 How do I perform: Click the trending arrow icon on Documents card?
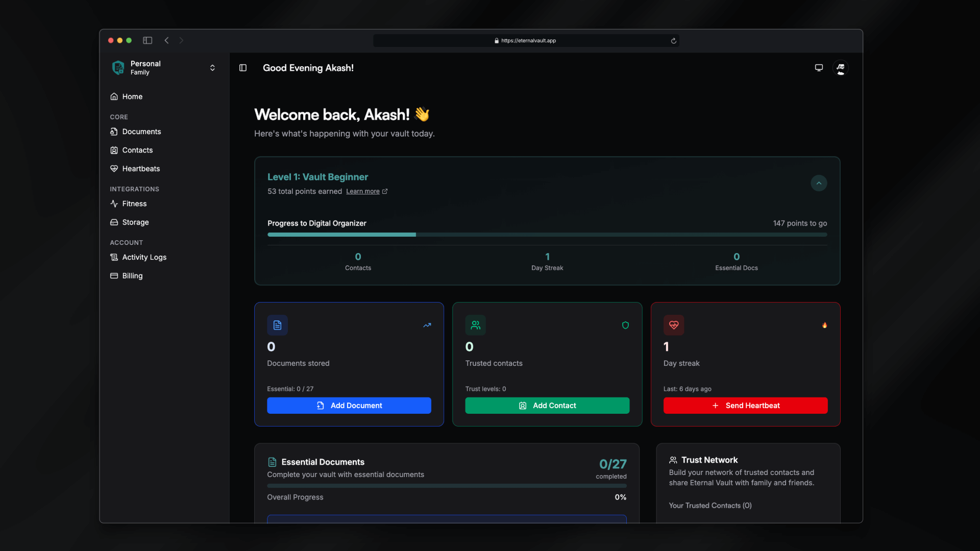point(427,325)
